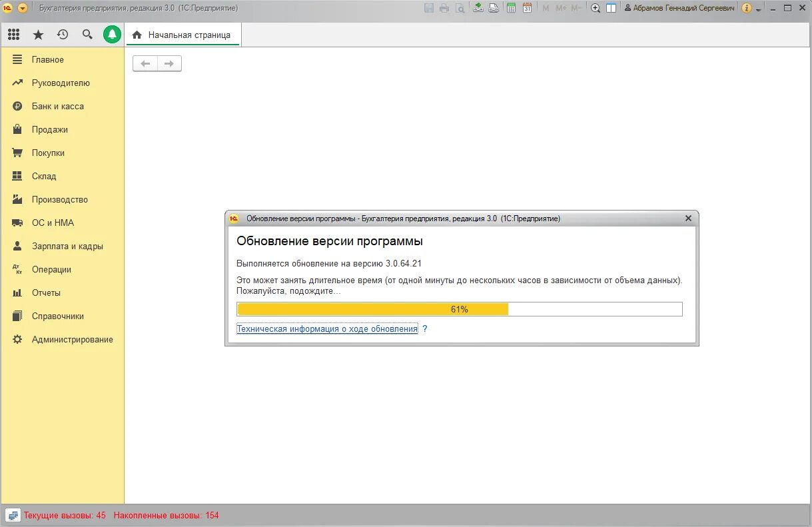Toggle the panel layout settings icon
The width and height of the screenshot is (812, 527).
pyautogui.click(x=611, y=8)
